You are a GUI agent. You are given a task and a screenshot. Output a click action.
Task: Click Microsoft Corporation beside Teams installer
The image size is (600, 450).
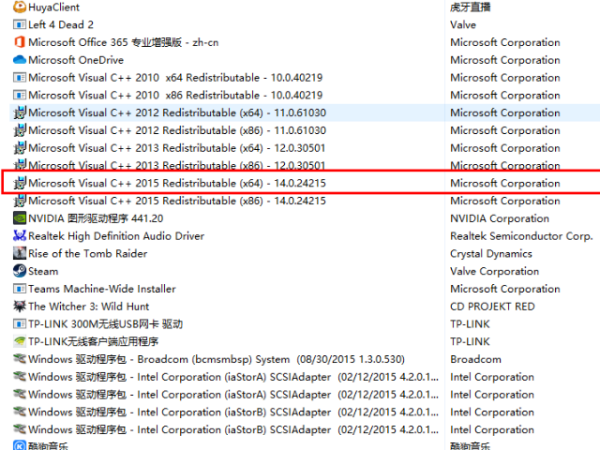pos(505,289)
